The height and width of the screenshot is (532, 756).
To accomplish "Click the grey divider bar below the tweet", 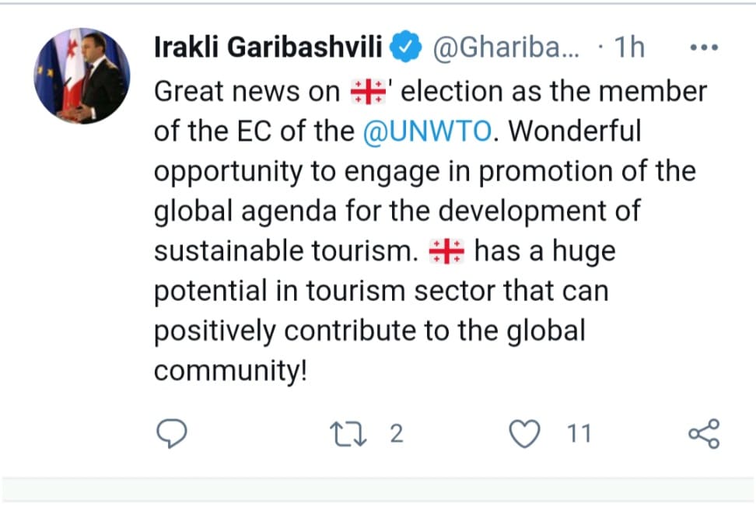I will (x=378, y=489).
